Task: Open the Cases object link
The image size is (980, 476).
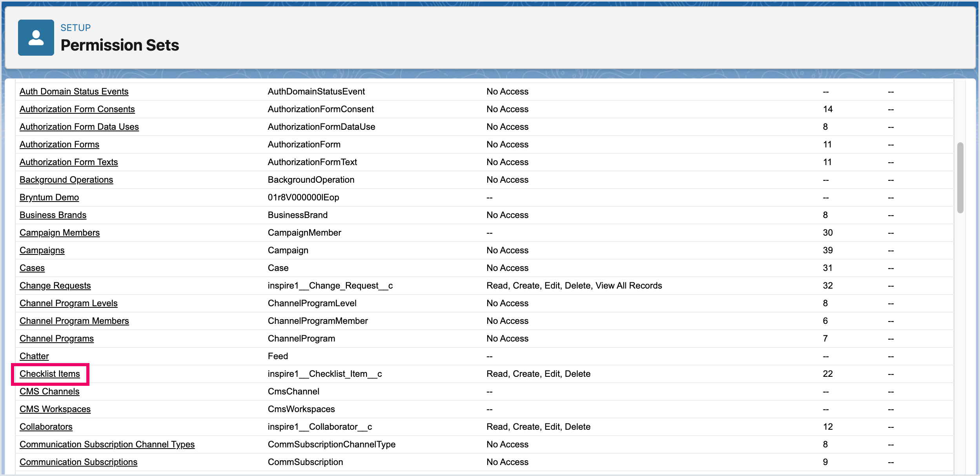Action: [32, 268]
